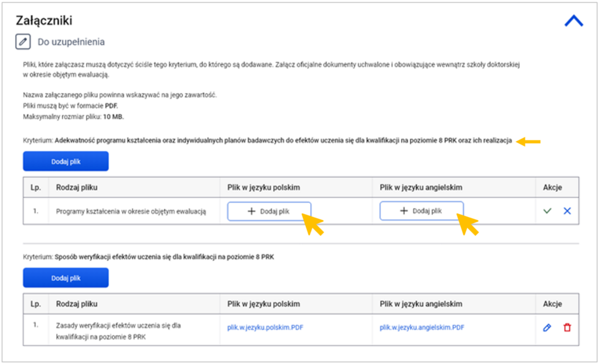This screenshot has height=364, width=600.
Task: Click Dodaj plik button under Sposób weryfikacji criterion
Action: tap(66, 278)
